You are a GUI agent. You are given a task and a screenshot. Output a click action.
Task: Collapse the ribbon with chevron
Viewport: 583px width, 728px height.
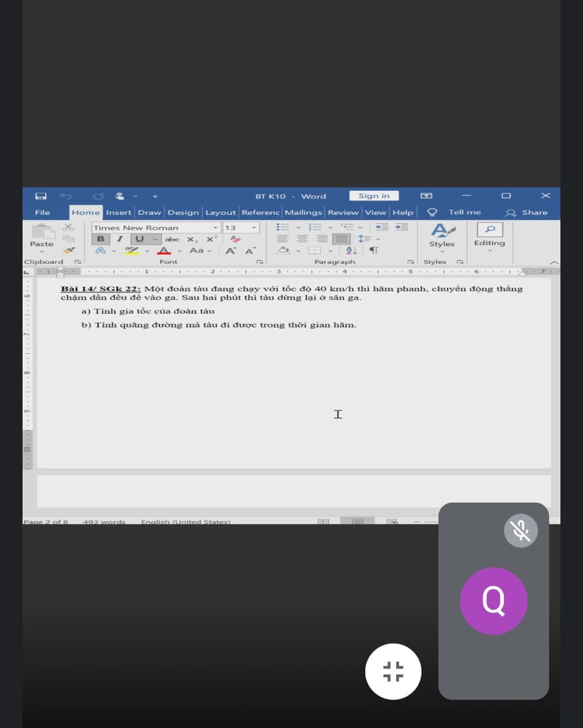(554, 262)
